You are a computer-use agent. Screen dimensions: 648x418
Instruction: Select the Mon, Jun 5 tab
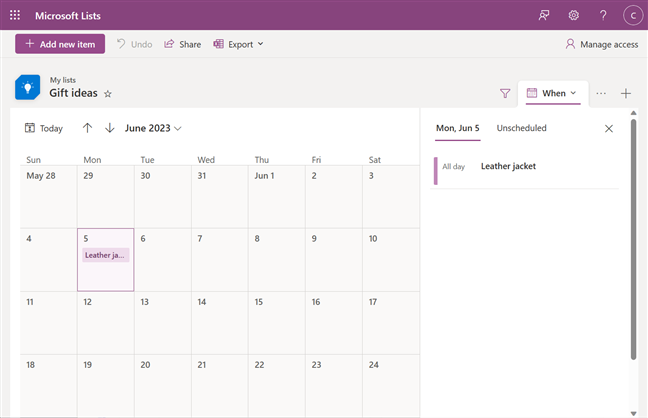[458, 128]
